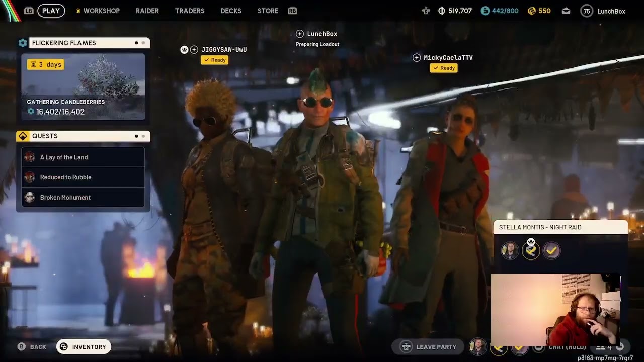Image resolution: width=644 pixels, height=362 pixels.
Task: Click the gold striped currency icon
Action: tap(531, 11)
